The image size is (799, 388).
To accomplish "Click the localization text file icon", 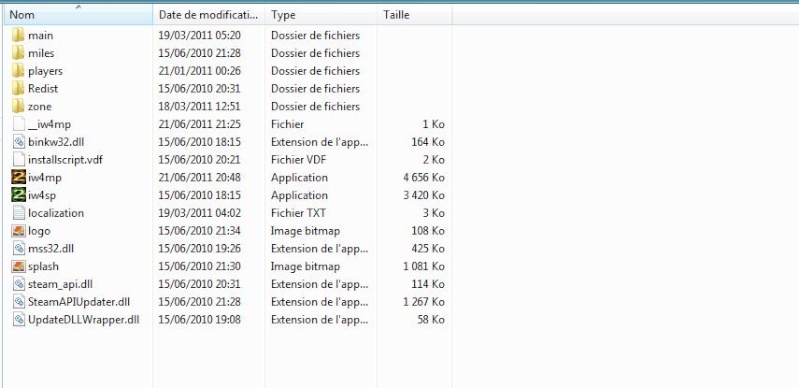I will point(18,213).
